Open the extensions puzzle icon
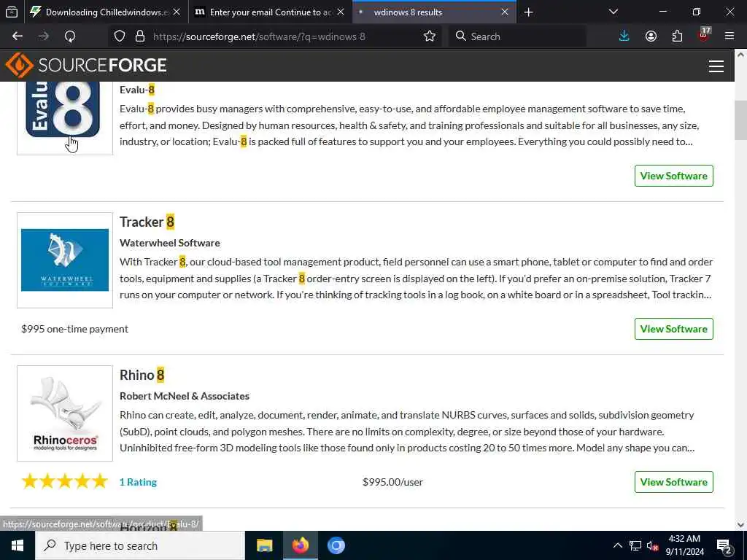Image resolution: width=747 pixels, height=560 pixels. (677, 36)
